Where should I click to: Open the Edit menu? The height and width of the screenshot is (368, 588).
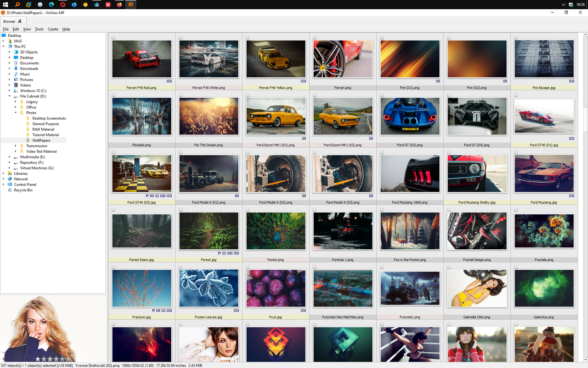click(16, 29)
